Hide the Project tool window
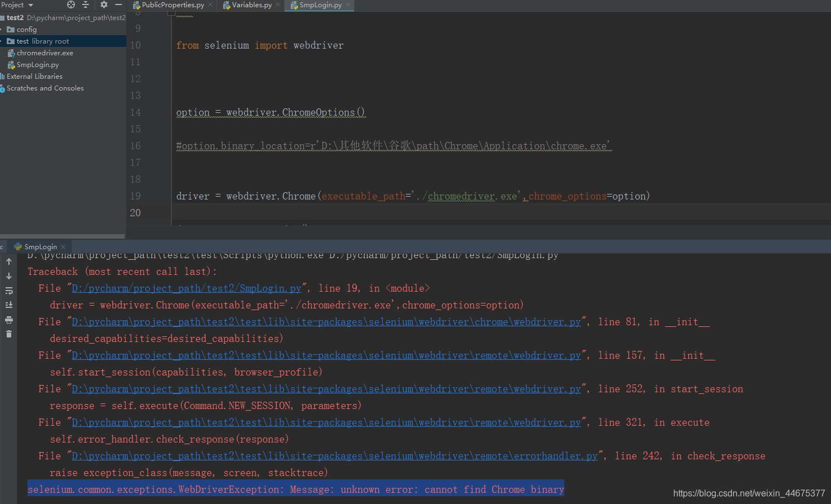 point(119,4)
